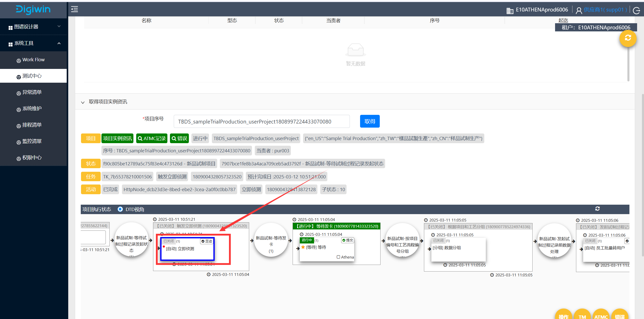Viewport: 644px width, 319px height.
Task: Expand the 图谱设计器 menu chevron
Action: tap(59, 26)
